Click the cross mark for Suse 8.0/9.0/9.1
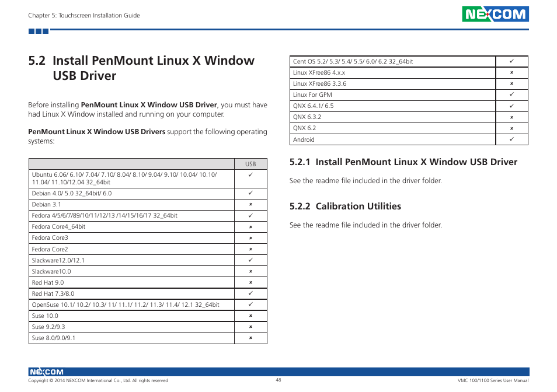 coord(251,338)
